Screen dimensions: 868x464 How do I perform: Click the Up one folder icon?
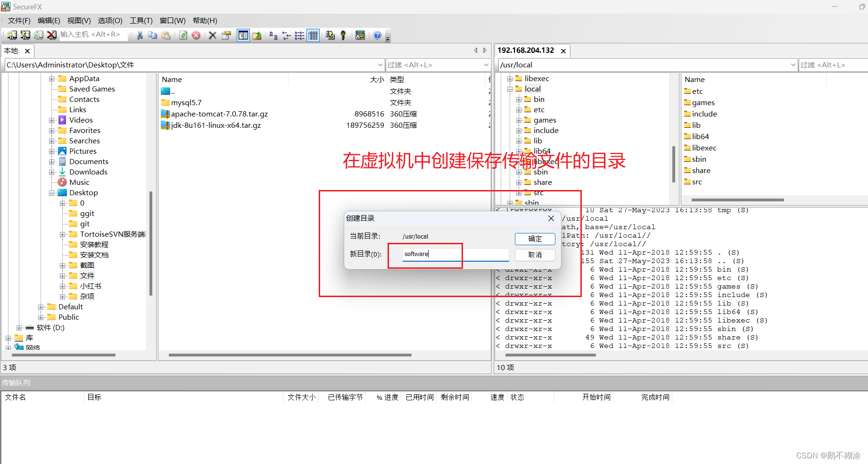pyautogui.click(x=257, y=35)
